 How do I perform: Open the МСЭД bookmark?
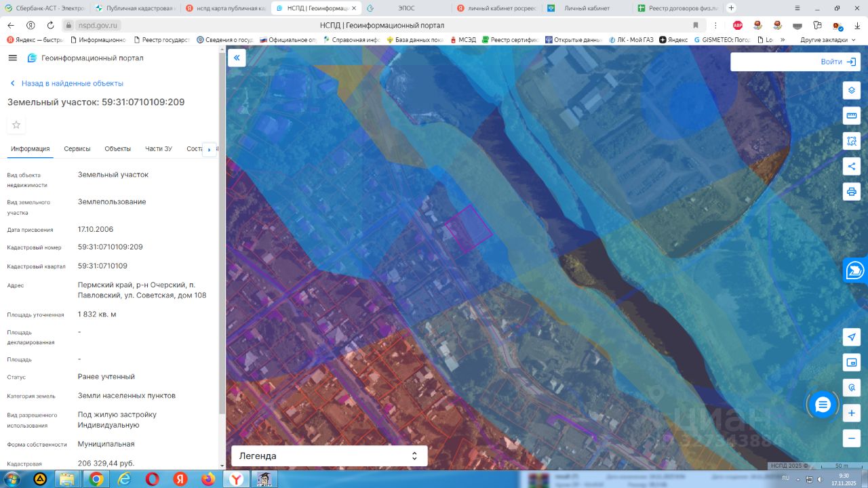coord(462,39)
